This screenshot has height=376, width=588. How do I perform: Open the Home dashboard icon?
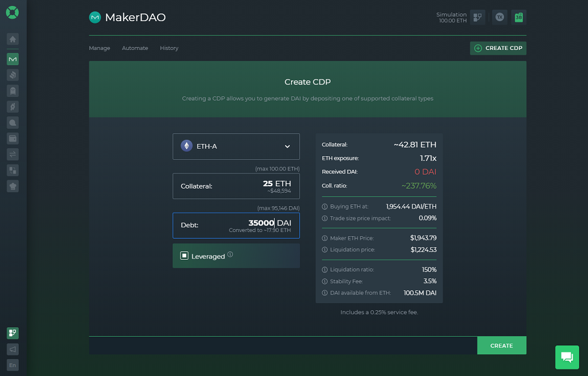13,39
